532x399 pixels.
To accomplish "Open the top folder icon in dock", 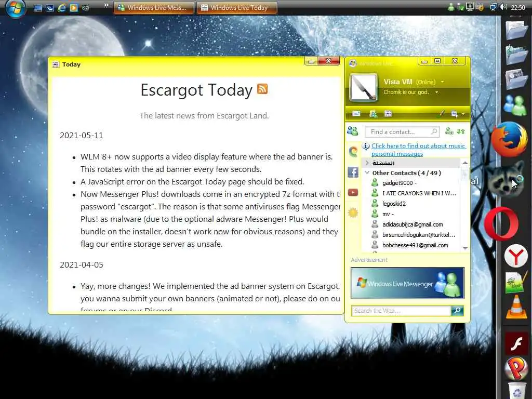I will 516,30.
